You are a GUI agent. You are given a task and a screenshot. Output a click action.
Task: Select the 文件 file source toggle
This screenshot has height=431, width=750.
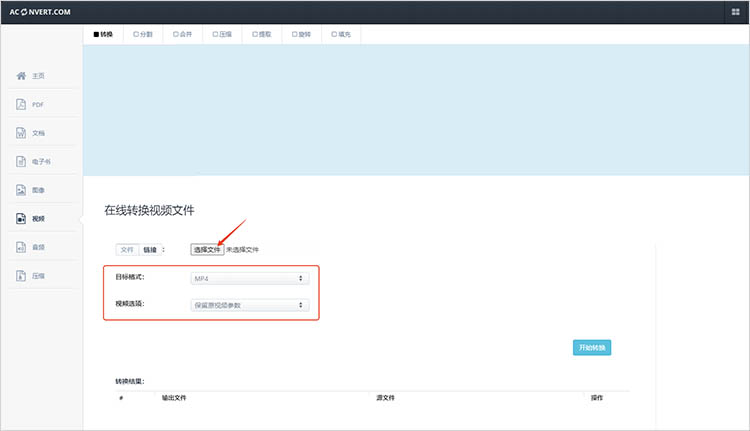127,250
